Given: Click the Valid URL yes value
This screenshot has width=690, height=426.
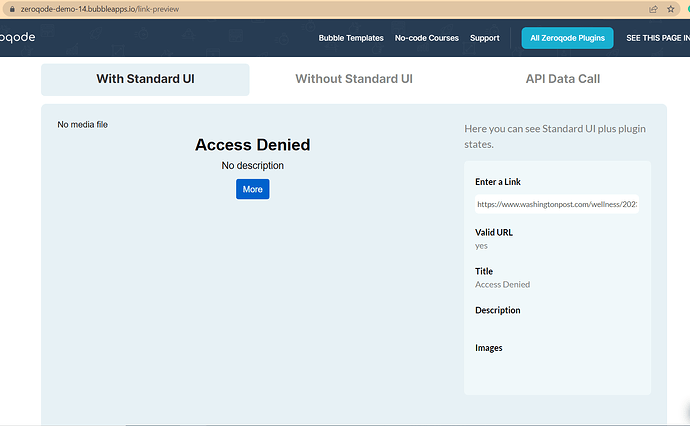Looking at the screenshot, I should pyautogui.click(x=481, y=246).
